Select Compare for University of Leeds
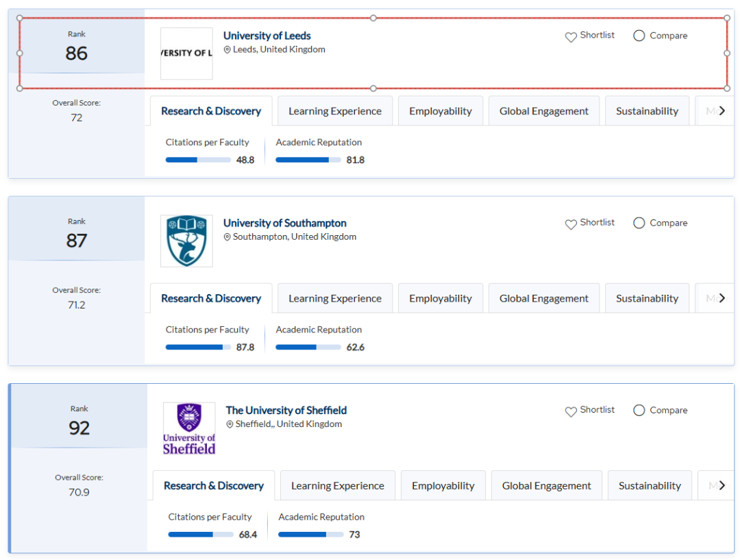Viewport: 740px width, 560px height. click(639, 36)
